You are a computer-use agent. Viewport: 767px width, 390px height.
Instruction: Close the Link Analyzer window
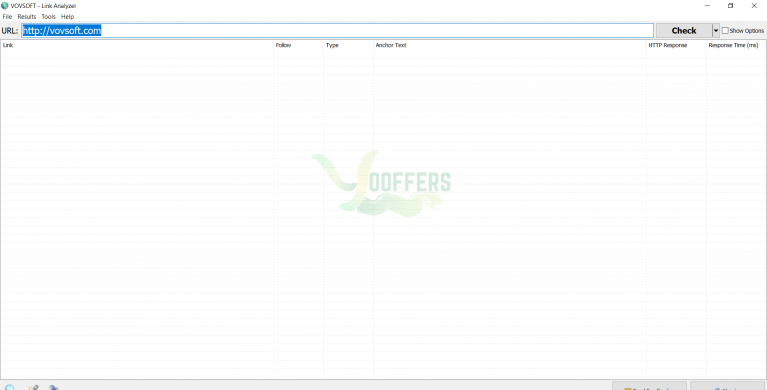pos(754,6)
